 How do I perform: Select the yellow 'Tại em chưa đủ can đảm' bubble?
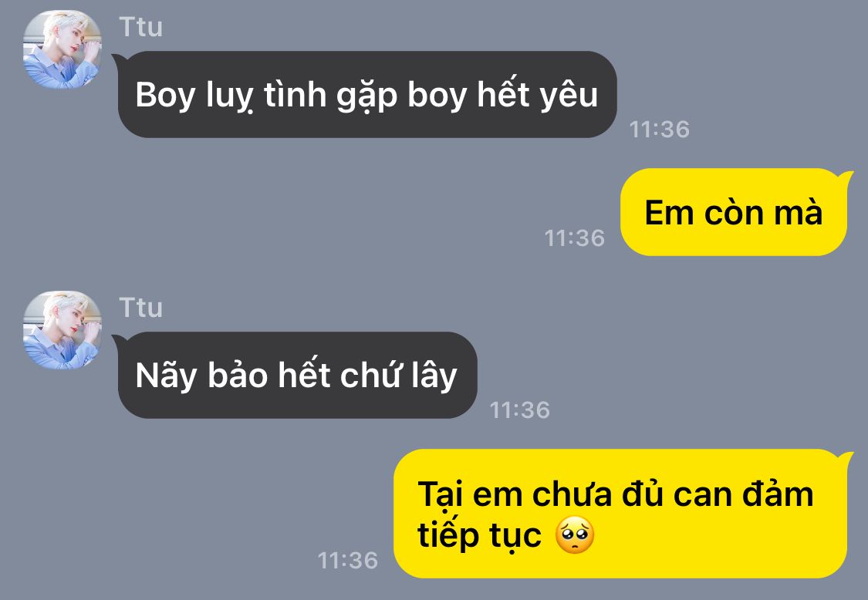point(620,514)
